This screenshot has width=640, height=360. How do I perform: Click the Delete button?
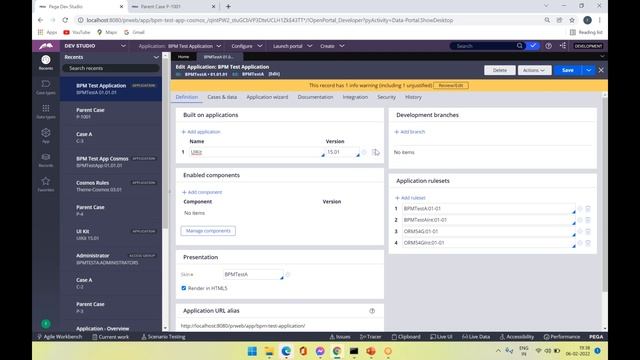500,70
